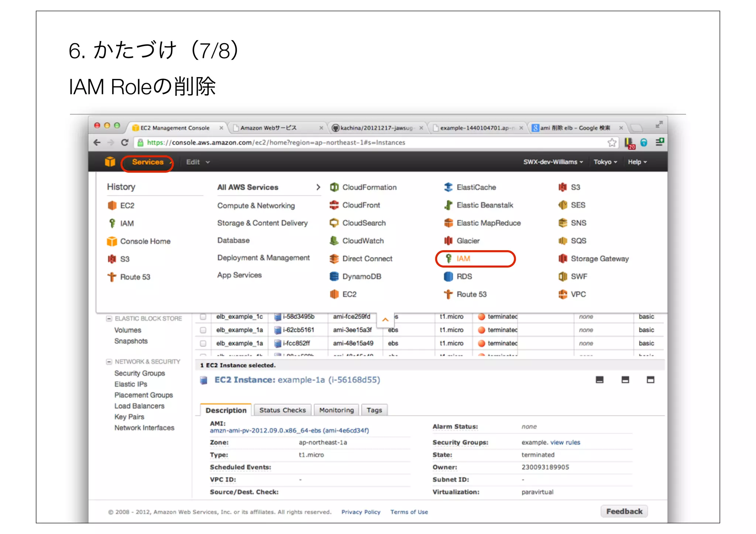
Task: Go back with browser back arrow
Action: (x=97, y=142)
